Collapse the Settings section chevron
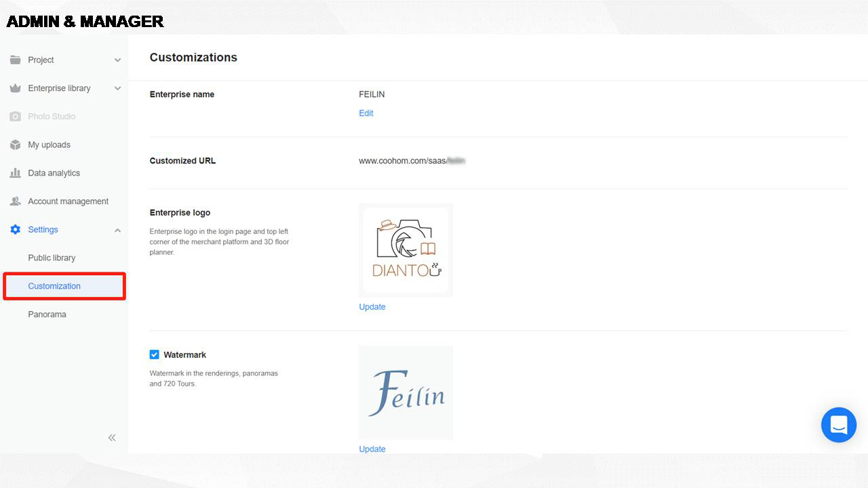The height and width of the screenshot is (488, 868). pyautogui.click(x=117, y=230)
